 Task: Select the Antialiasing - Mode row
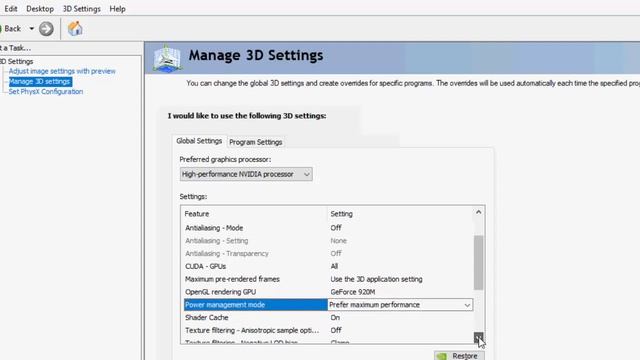point(328,228)
